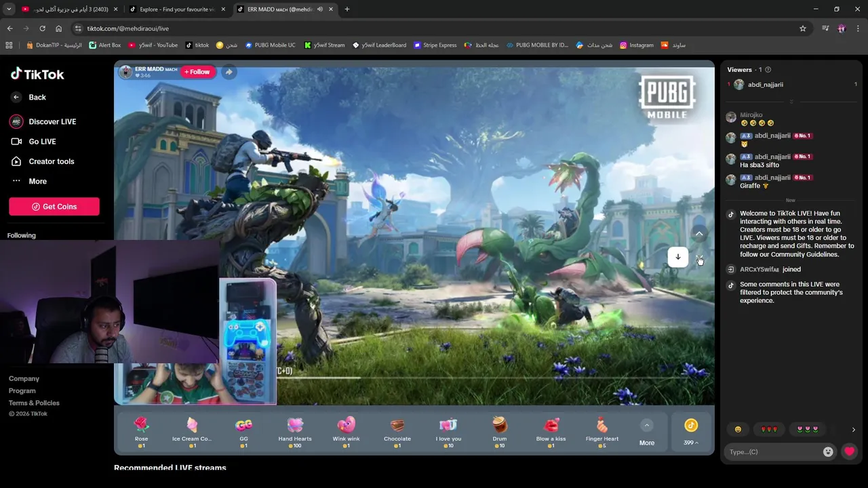Open Terms & Policies link
Image resolution: width=868 pixels, height=488 pixels.
(x=34, y=403)
